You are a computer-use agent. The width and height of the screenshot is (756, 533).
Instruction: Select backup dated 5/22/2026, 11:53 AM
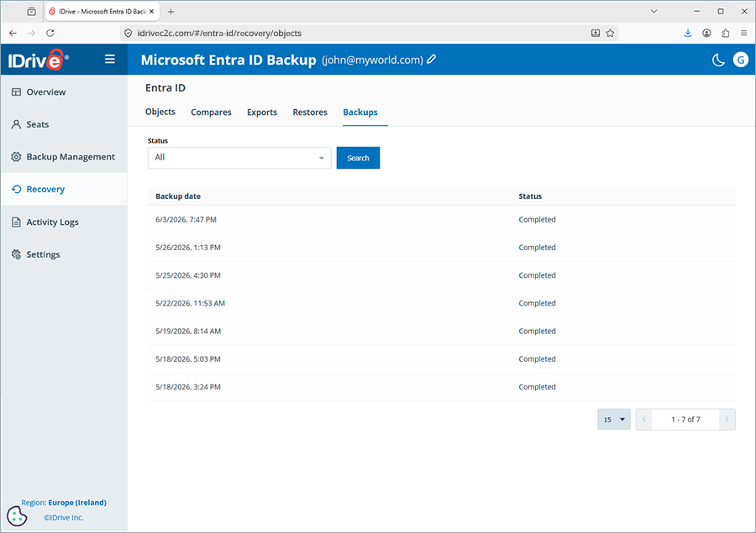[442, 303]
